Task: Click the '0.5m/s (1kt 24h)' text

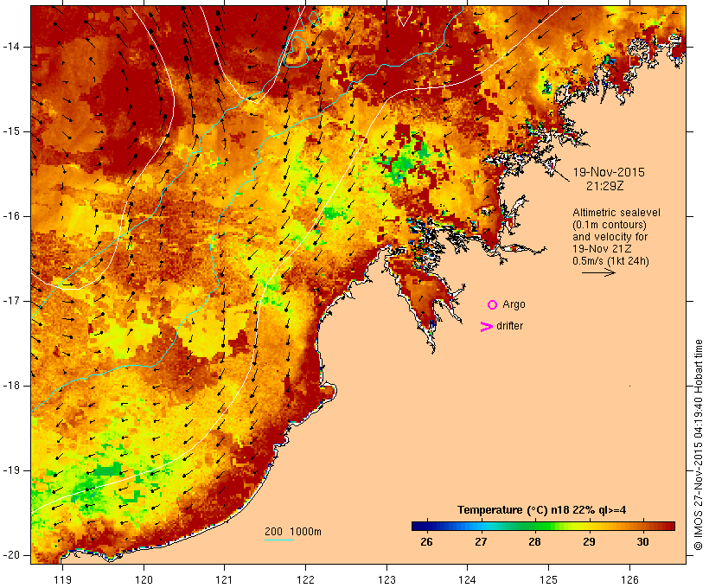Action: (611, 261)
